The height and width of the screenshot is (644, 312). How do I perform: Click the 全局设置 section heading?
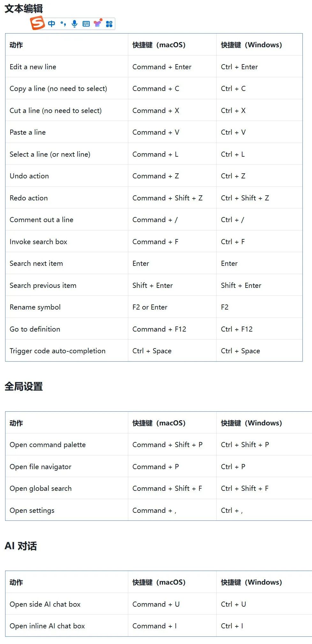click(24, 386)
